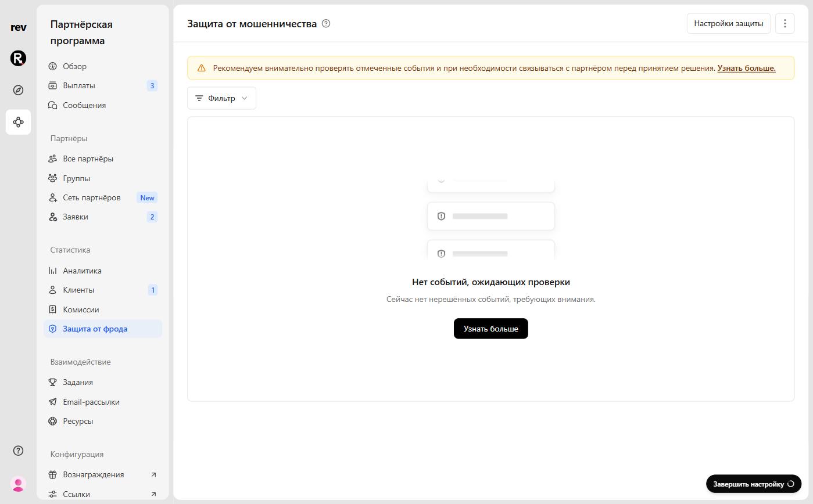Go to Обзор in sidebar

point(103,66)
